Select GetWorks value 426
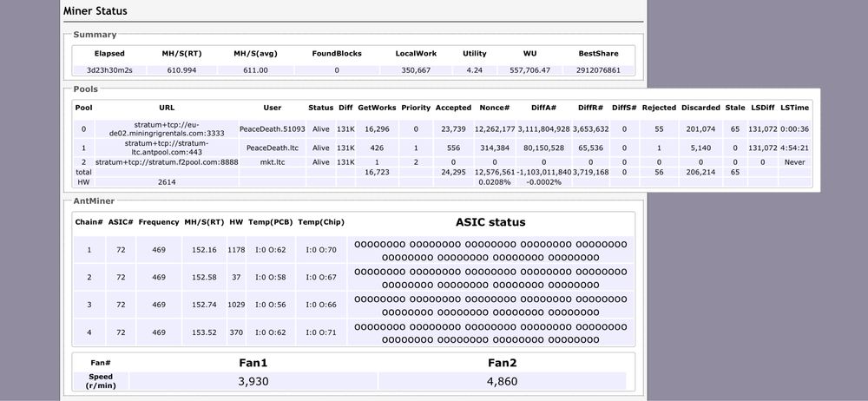Viewport: 868px width, 401px height. pos(377,148)
